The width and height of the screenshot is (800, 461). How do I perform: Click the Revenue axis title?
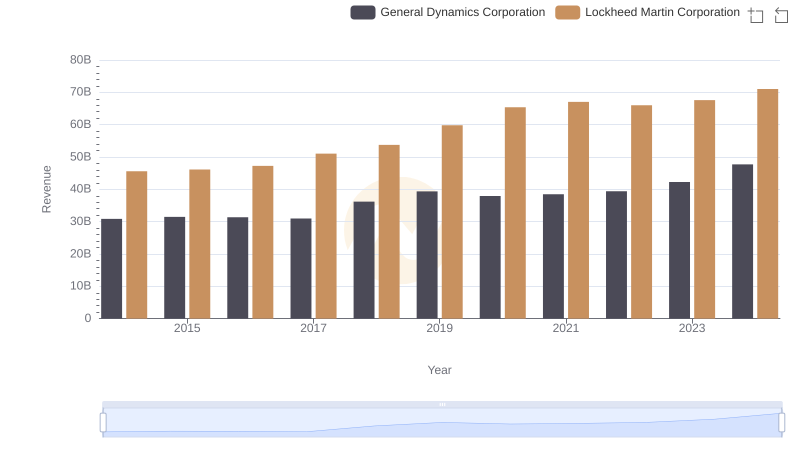[46, 189]
